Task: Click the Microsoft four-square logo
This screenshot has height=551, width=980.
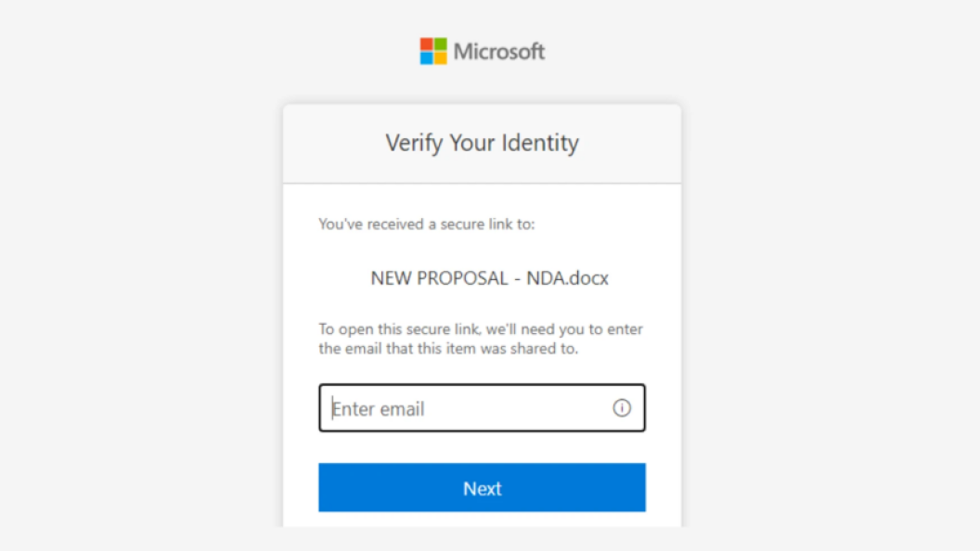Action: [433, 51]
